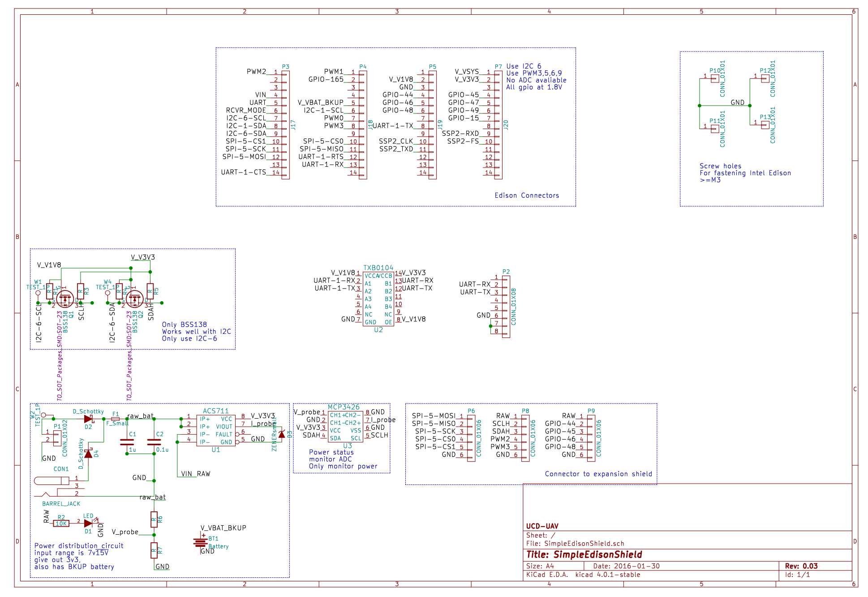The image size is (868, 597).
Task: Click the 'UCD-UAV' company field
Action: (542, 526)
